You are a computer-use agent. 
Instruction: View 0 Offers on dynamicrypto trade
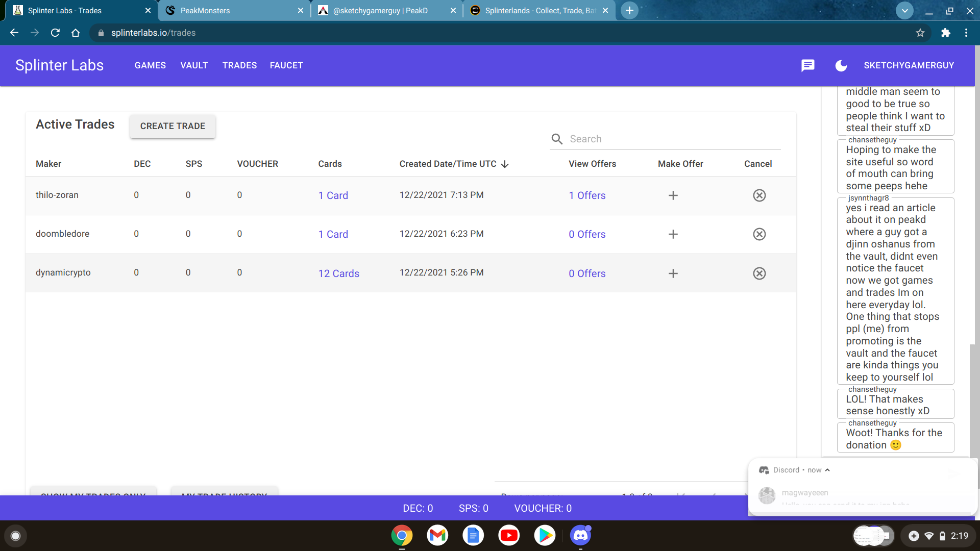click(x=587, y=273)
